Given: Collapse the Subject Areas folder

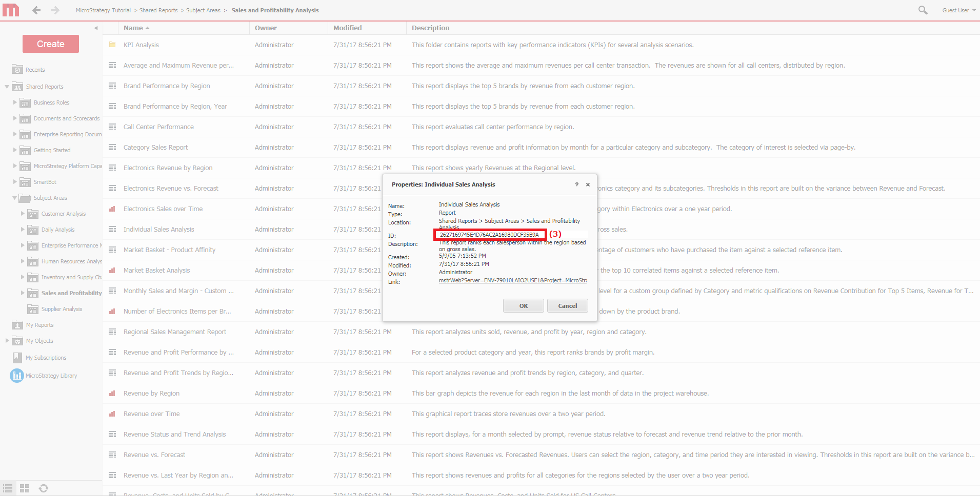Looking at the screenshot, I should tap(15, 198).
